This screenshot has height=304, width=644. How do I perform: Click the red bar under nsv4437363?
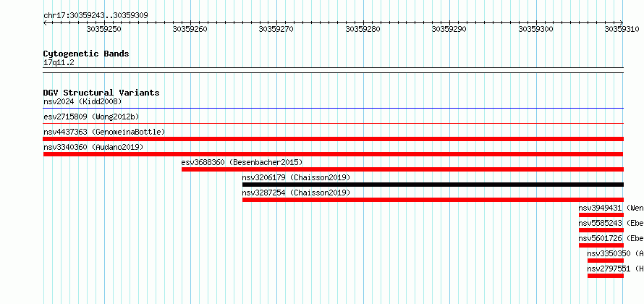point(334,139)
